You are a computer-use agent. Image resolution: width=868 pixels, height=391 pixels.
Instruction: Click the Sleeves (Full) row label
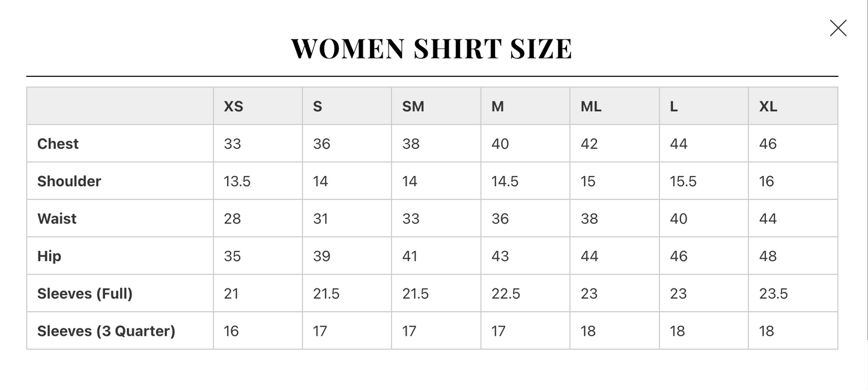(x=85, y=294)
